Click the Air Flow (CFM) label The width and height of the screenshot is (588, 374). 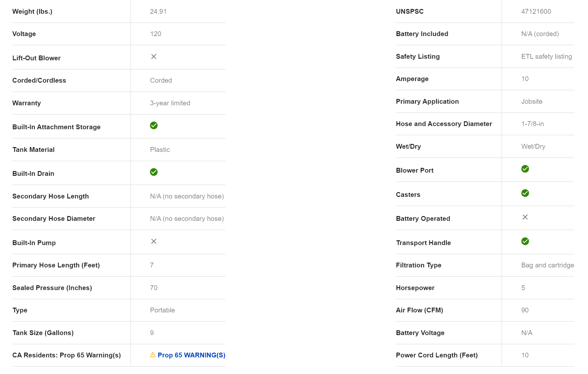419,310
